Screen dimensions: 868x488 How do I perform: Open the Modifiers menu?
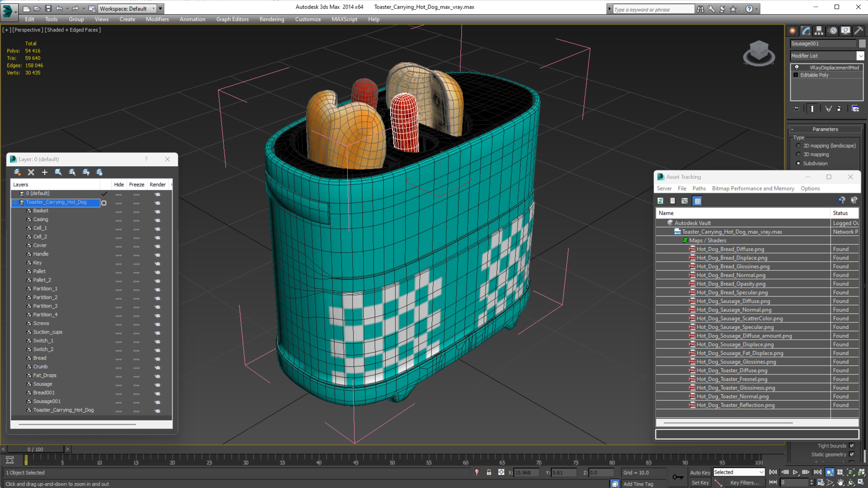(x=157, y=19)
